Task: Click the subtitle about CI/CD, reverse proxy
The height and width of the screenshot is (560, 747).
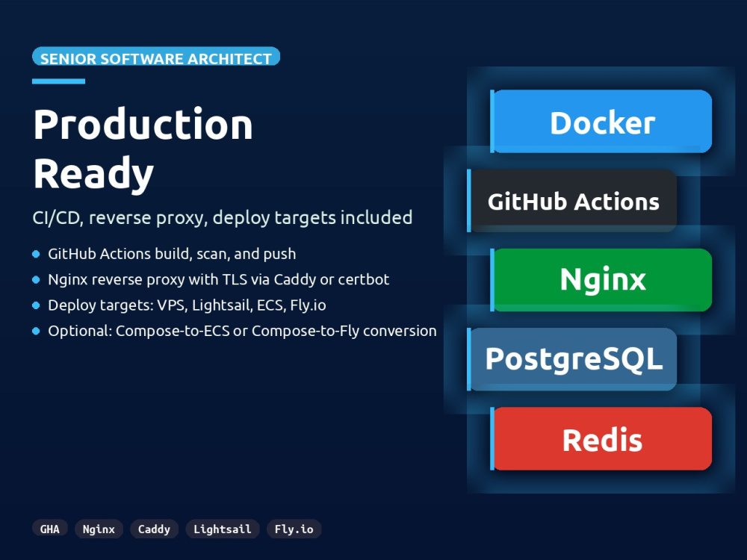Action: tap(223, 217)
